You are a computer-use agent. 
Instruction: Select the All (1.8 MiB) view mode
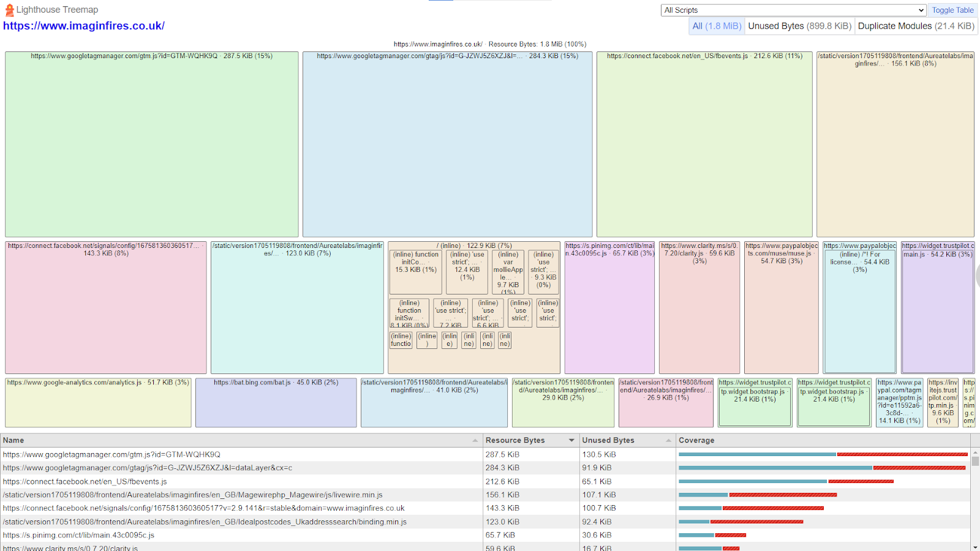(716, 26)
